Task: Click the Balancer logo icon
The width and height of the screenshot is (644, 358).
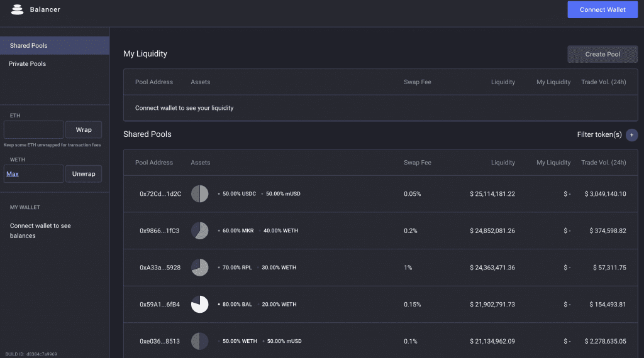Action: pos(17,10)
